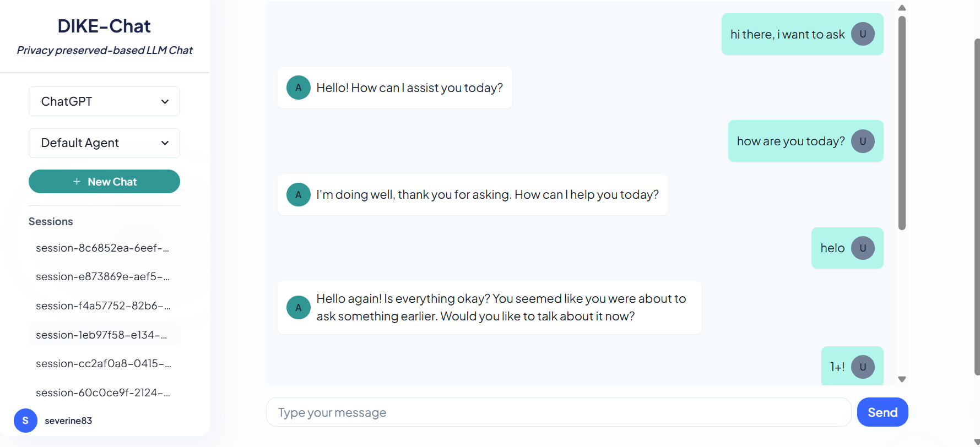Open the highlighted session-1eb97f58-e134
Viewport: 980px width, 447px height.
coord(102,335)
